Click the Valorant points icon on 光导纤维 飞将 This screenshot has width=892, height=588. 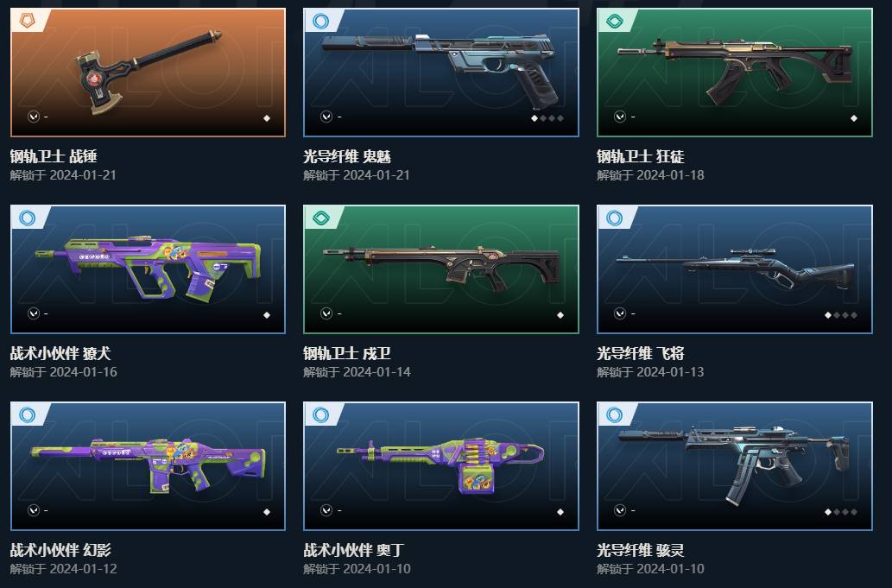620,313
